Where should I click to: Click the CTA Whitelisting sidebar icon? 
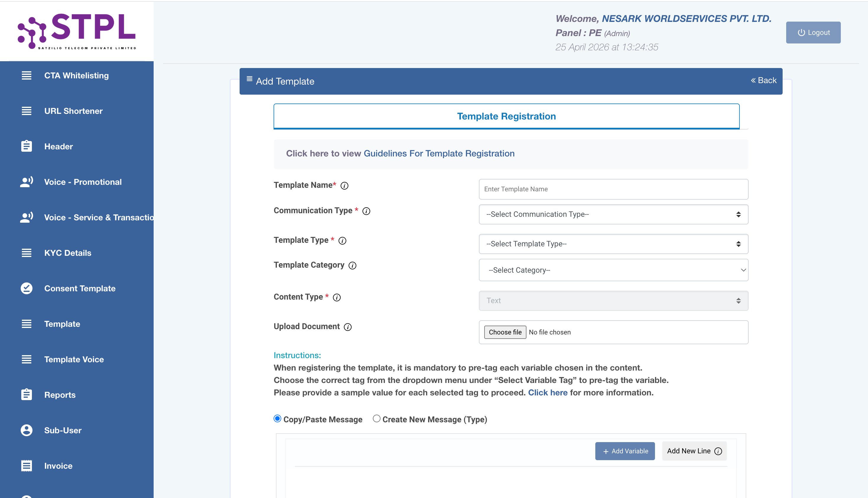pos(26,75)
